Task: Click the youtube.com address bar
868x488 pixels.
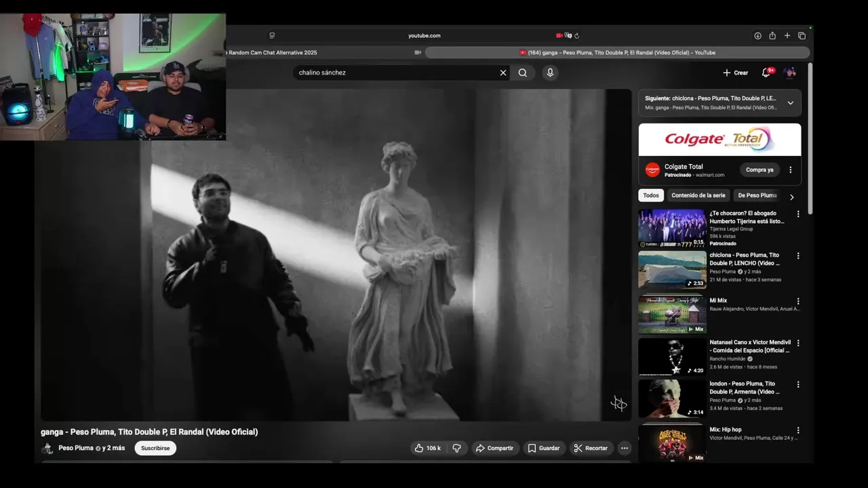Action: pyautogui.click(x=424, y=36)
